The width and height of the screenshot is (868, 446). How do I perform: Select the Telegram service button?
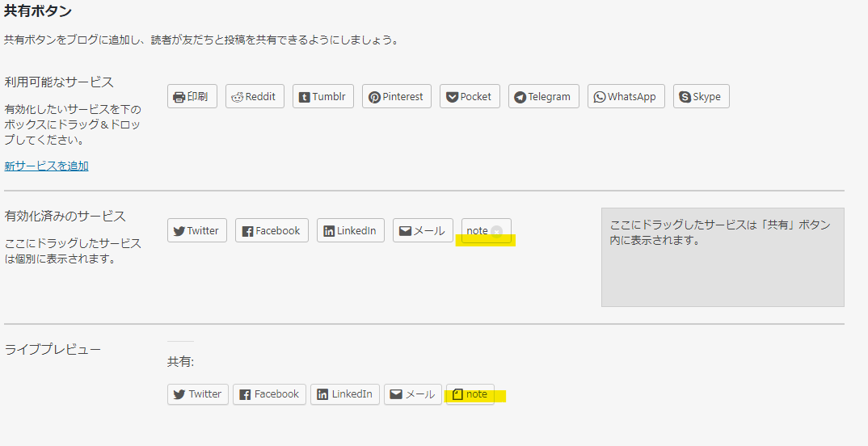pos(544,96)
